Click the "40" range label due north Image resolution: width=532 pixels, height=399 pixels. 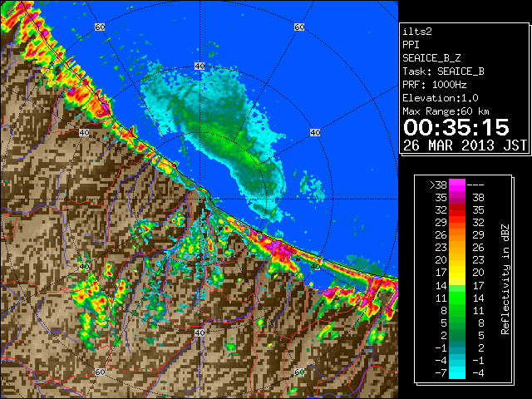(x=199, y=66)
